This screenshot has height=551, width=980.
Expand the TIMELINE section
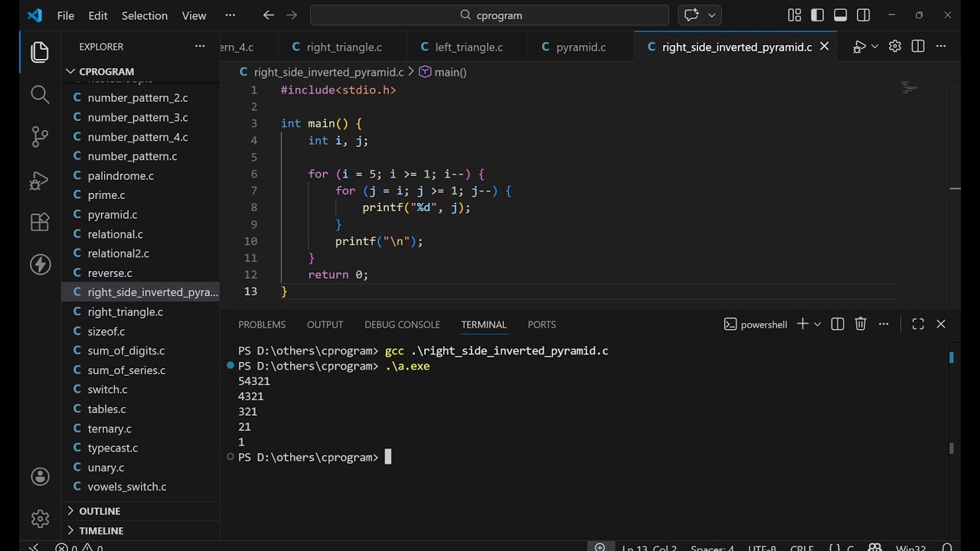coord(140,530)
